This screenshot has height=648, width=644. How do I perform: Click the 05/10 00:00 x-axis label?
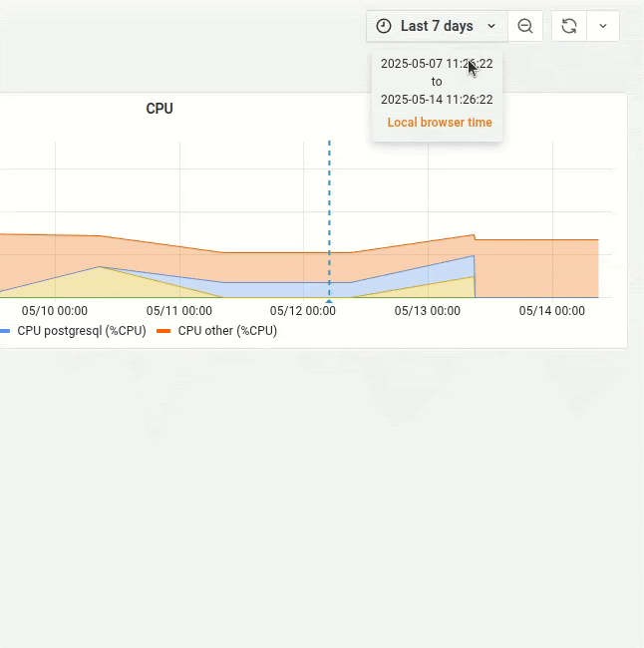55,311
